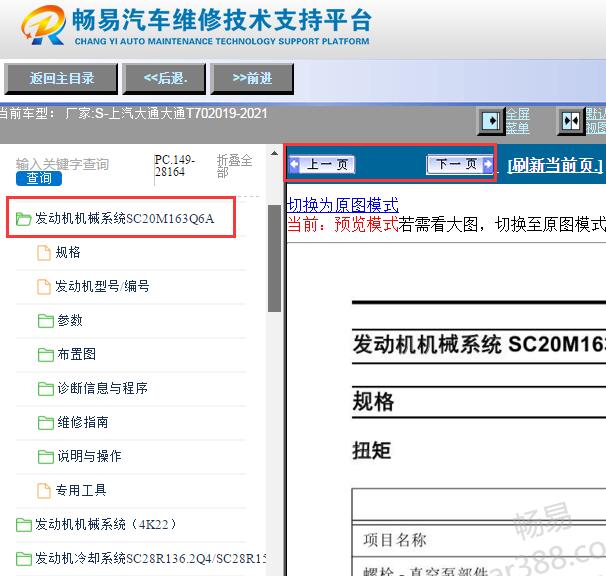Click the tree panel scroll-up arrow
606x576 pixels.
point(274,153)
